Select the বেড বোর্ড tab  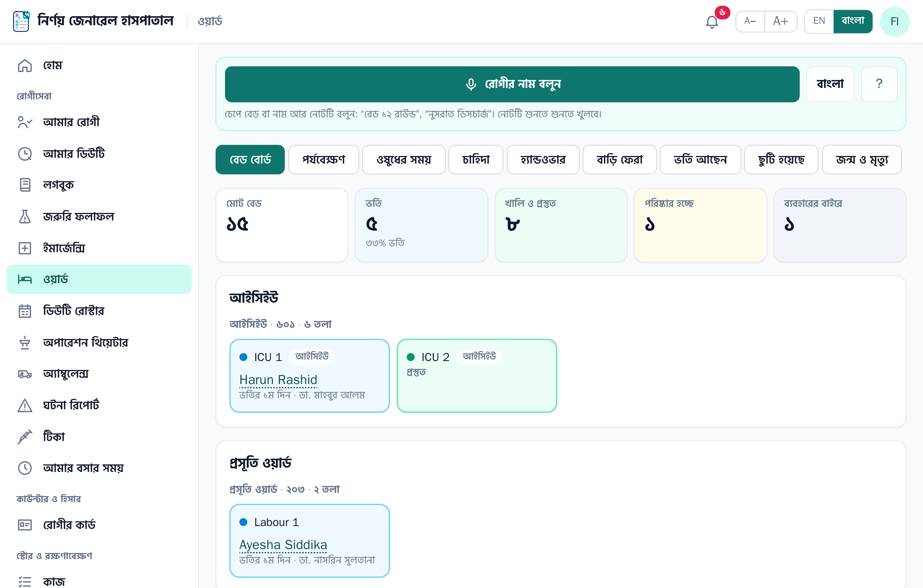pos(250,159)
